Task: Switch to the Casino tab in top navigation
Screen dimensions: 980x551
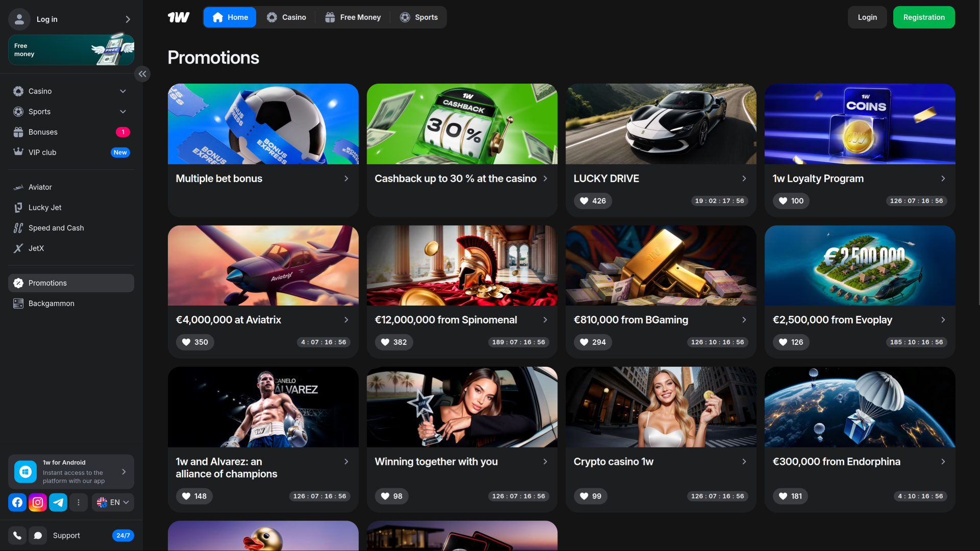Action: (287, 17)
